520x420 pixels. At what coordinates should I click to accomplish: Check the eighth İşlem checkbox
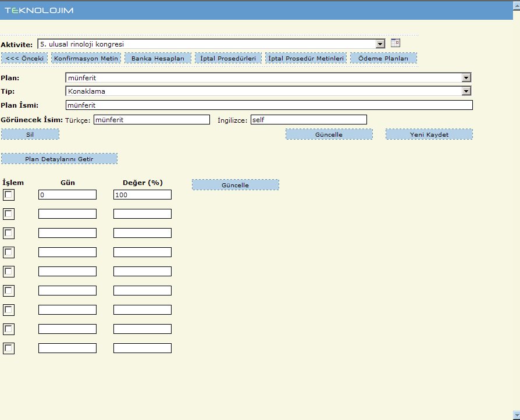point(9,329)
